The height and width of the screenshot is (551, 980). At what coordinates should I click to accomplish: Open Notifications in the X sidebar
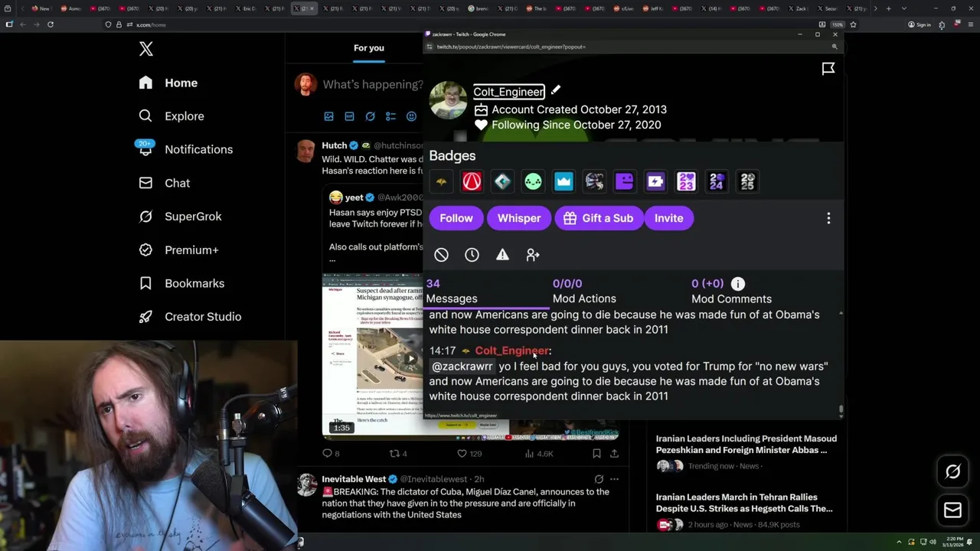pos(185,149)
